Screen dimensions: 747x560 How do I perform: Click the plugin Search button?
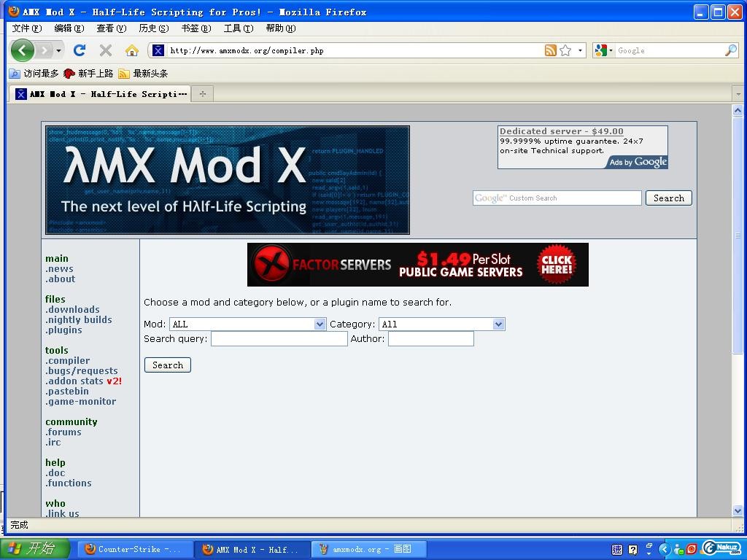[167, 365]
